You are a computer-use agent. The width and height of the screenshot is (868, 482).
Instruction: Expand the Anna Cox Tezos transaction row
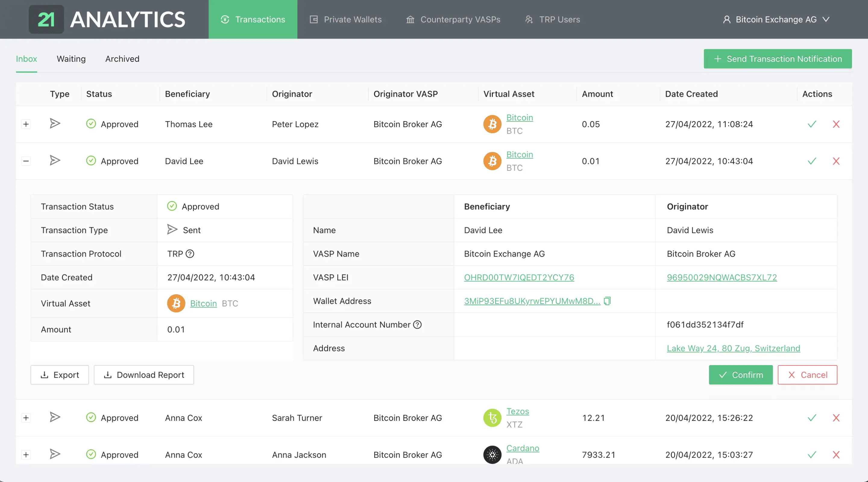(x=25, y=418)
